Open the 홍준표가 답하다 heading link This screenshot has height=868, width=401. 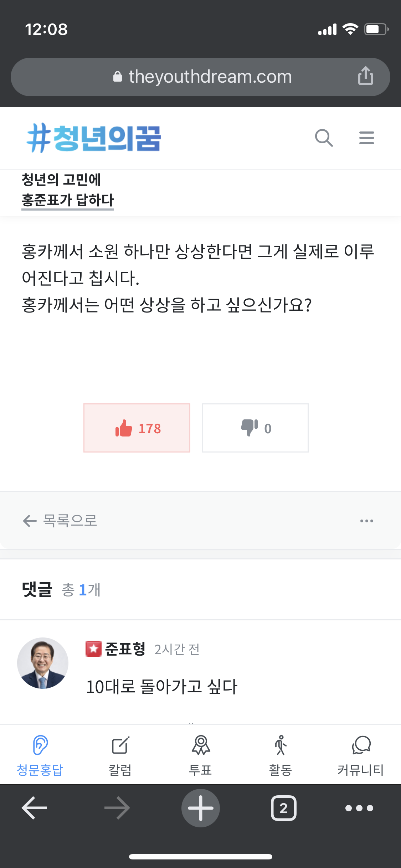click(68, 200)
